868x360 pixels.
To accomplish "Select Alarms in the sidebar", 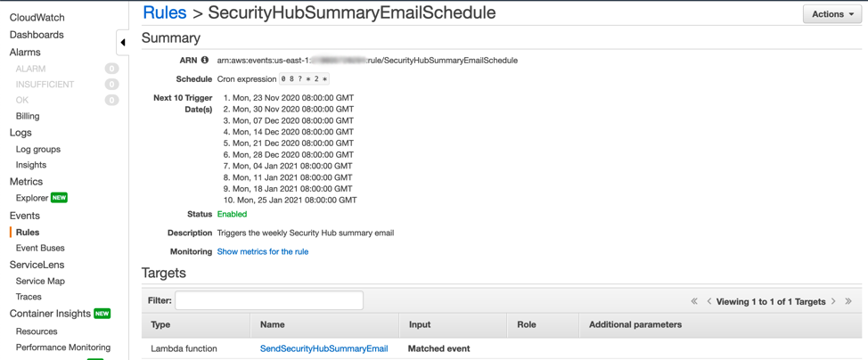I will pyautogui.click(x=25, y=52).
